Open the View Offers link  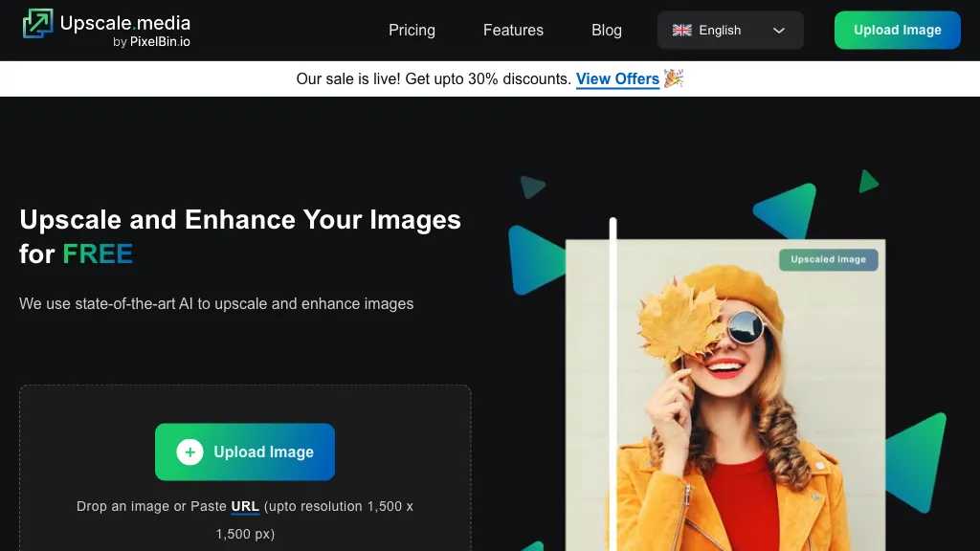616,78
